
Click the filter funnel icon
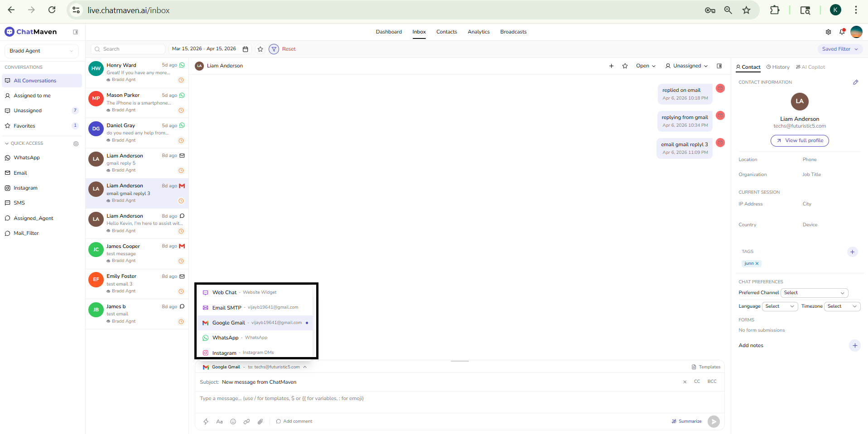pos(274,49)
